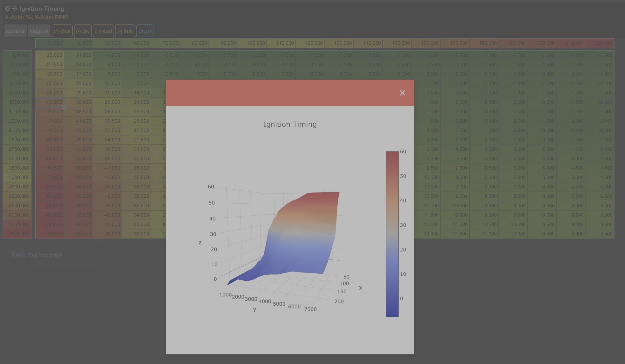Viewport: 625px width, 364px height.
Task: Select row header 1500.000 RPM
Action: tap(17, 102)
